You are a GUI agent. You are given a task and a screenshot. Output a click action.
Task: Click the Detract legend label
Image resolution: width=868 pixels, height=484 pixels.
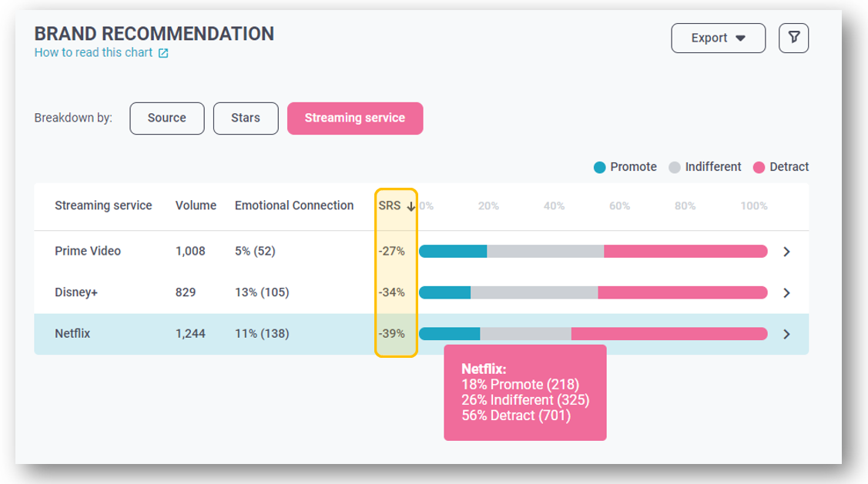tap(789, 167)
